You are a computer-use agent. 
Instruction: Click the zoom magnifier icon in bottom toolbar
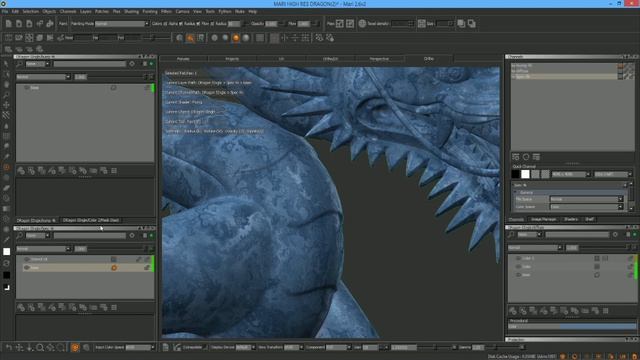(x=40, y=347)
